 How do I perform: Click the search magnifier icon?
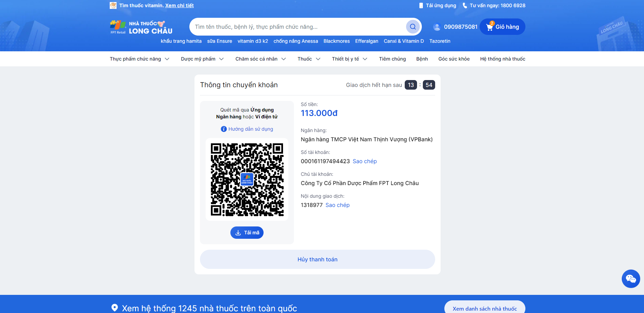[413, 27]
